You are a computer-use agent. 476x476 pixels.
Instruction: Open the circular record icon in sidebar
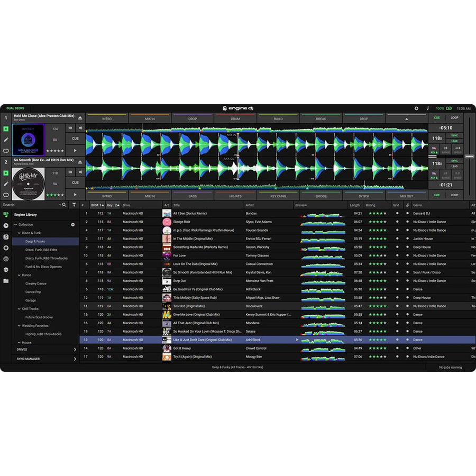6,248
